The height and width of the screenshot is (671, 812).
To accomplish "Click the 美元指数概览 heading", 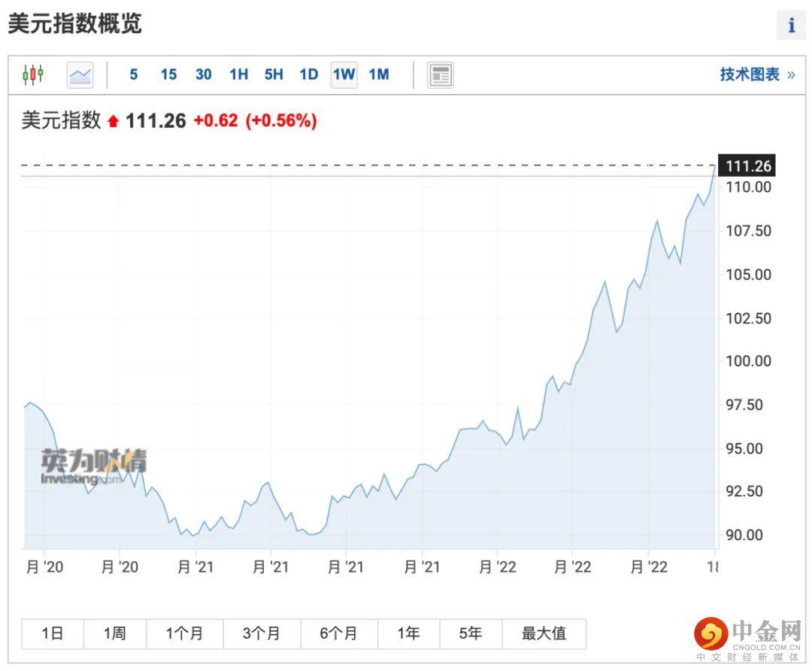I will [x=75, y=24].
